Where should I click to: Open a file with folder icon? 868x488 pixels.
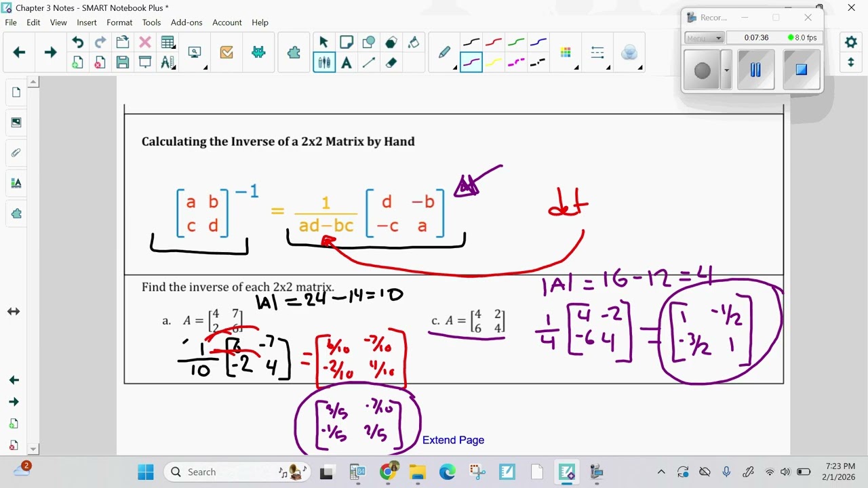click(x=122, y=42)
